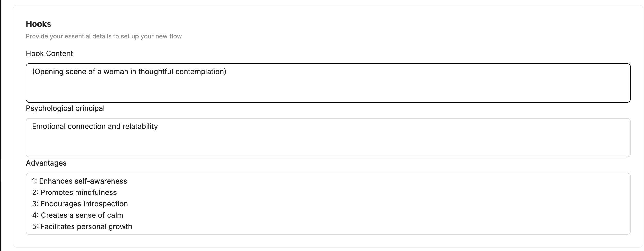The height and width of the screenshot is (251, 644).
Task: Click the "Provide your essential details" subtitle
Action: 104,36
